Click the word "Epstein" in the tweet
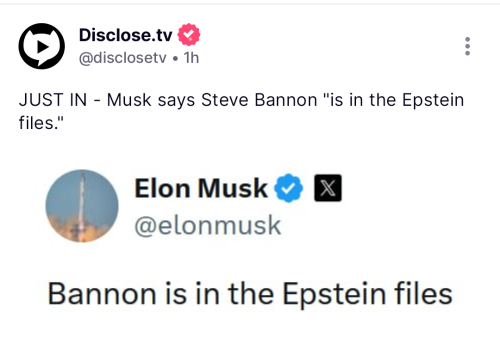This screenshot has height=362, width=500. click(x=334, y=295)
